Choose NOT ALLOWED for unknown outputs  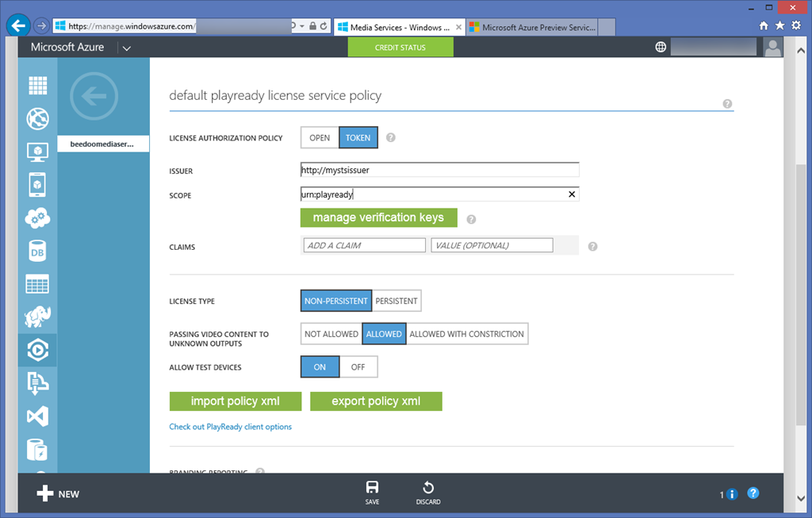tap(331, 334)
